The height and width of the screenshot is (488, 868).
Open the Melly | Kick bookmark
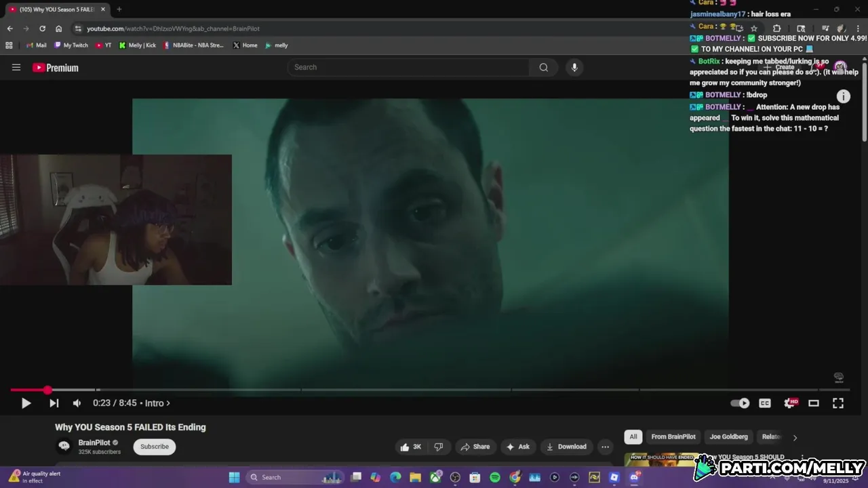138,45
